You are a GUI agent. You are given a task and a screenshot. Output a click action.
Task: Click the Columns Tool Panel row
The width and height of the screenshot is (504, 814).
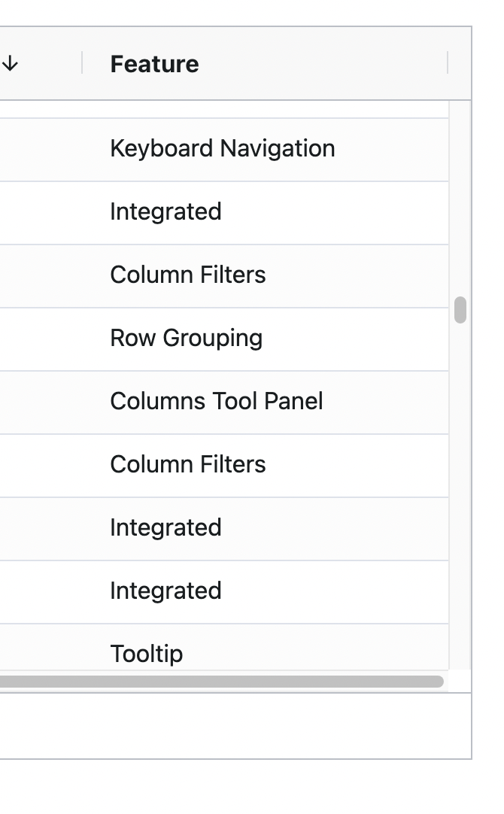pyautogui.click(x=217, y=402)
